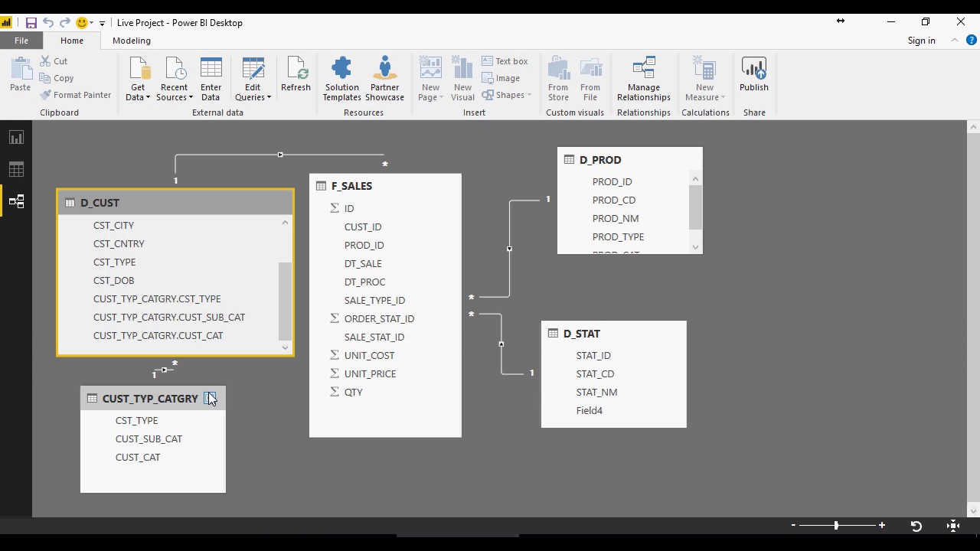The width and height of the screenshot is (980, 551).
Task: Switch to Report view in sidebar
Action: pos(16,138)
